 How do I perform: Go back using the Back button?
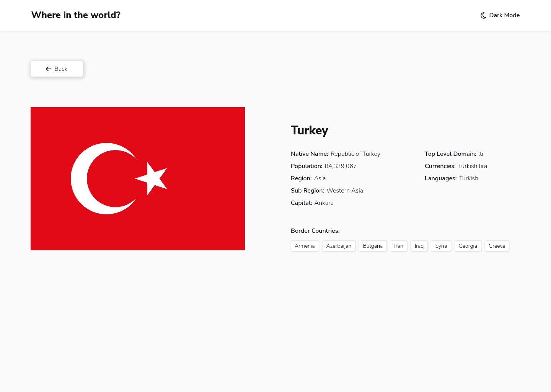point(57,69)
